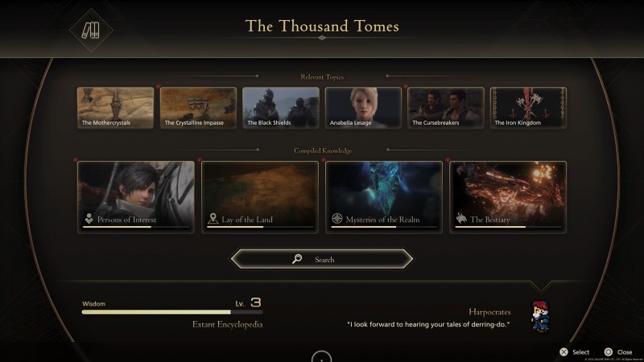Open The Bestiary category
644x362 pixels.
click(x=508, y=197)
